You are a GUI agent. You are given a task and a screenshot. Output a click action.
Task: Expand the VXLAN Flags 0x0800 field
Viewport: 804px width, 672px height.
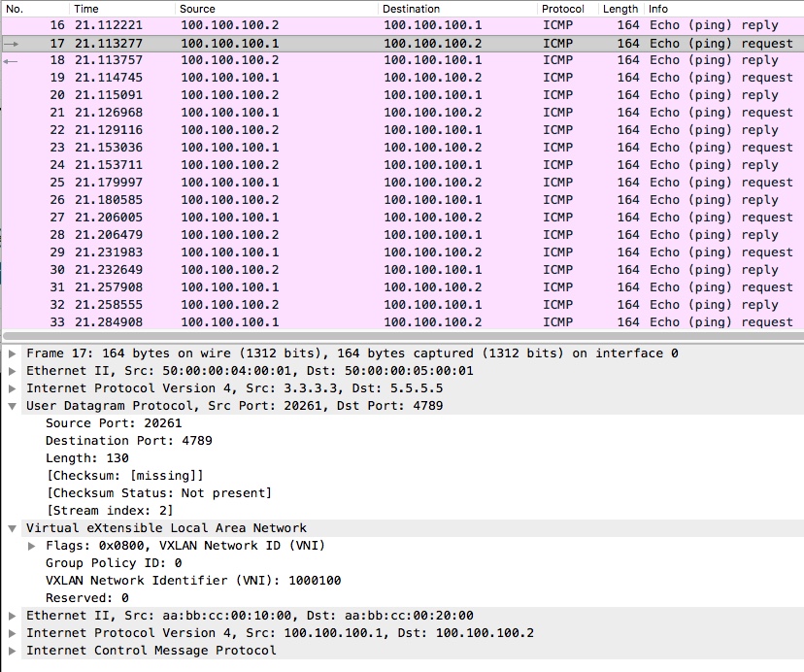32,546
